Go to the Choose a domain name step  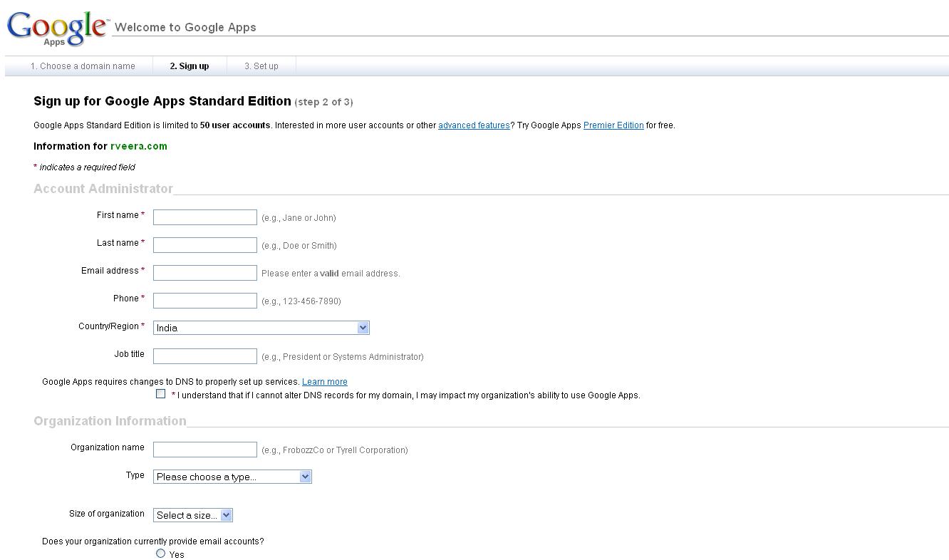point(83,66)
